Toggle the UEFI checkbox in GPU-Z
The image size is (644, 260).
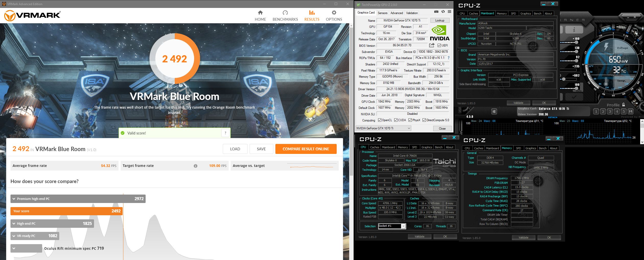coord(439,46)
